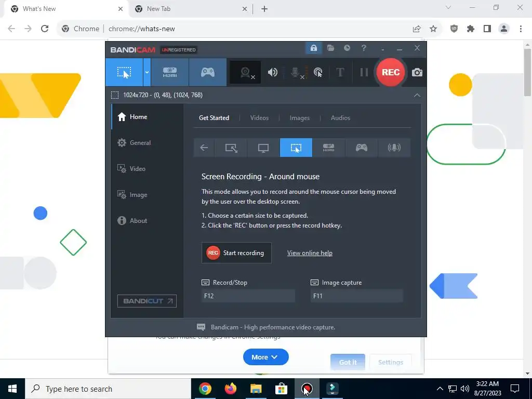
Task: Open General settings in sidebar
Action: point(147,143)
